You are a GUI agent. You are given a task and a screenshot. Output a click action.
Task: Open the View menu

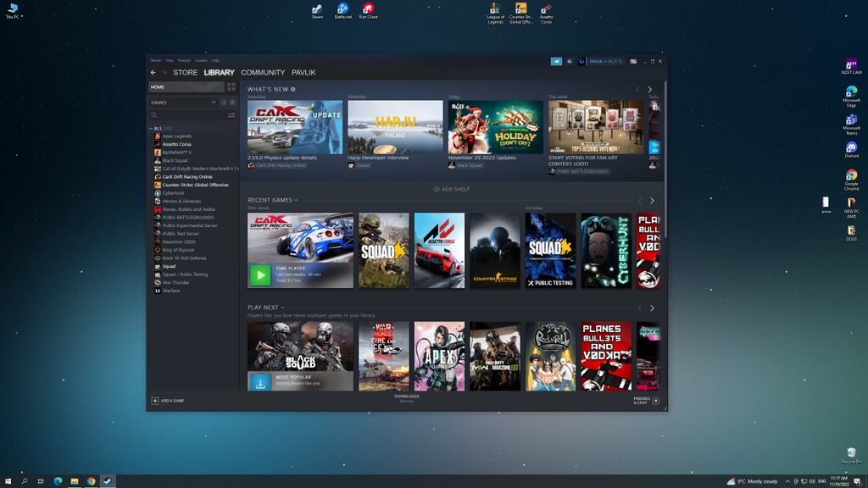[x=170, y=60]
